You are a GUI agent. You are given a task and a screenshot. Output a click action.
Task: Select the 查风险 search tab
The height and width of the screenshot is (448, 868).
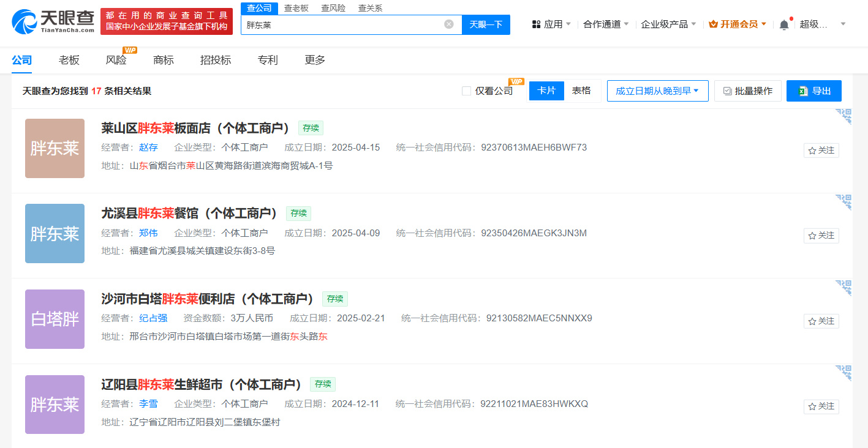[333, 8]
